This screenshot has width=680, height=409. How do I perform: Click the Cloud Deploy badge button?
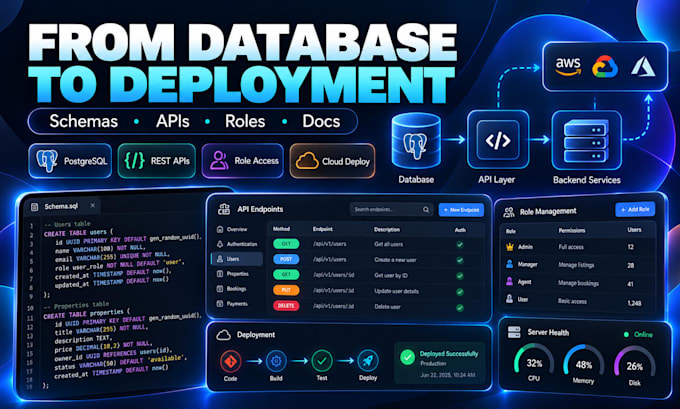[332, 161]
